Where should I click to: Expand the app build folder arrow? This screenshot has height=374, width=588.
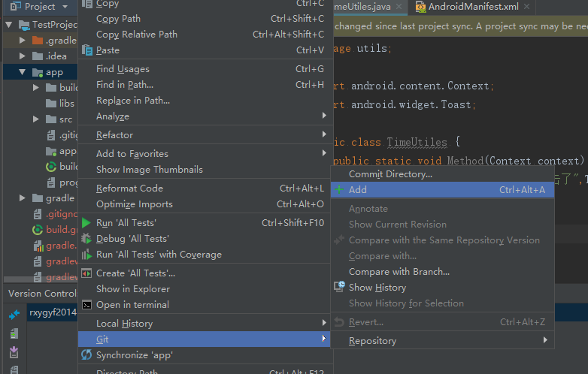coord(35,88)
